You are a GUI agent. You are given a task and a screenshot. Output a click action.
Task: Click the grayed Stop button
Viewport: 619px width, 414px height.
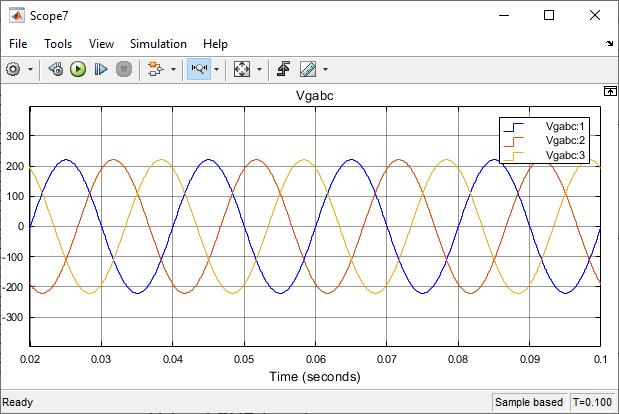(124, 69)
